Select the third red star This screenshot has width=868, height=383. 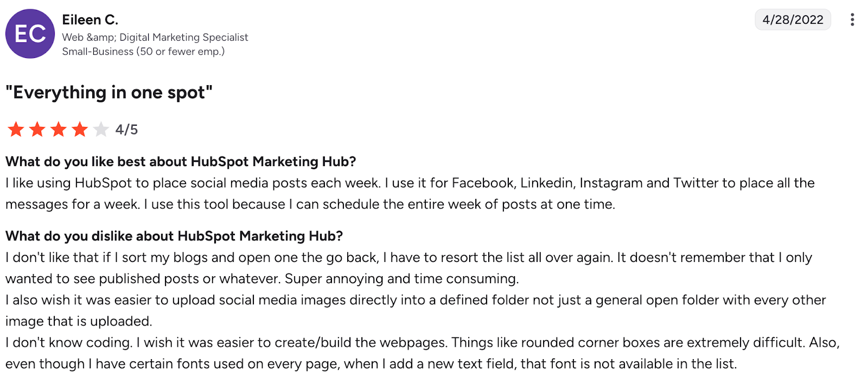[58, 129]
